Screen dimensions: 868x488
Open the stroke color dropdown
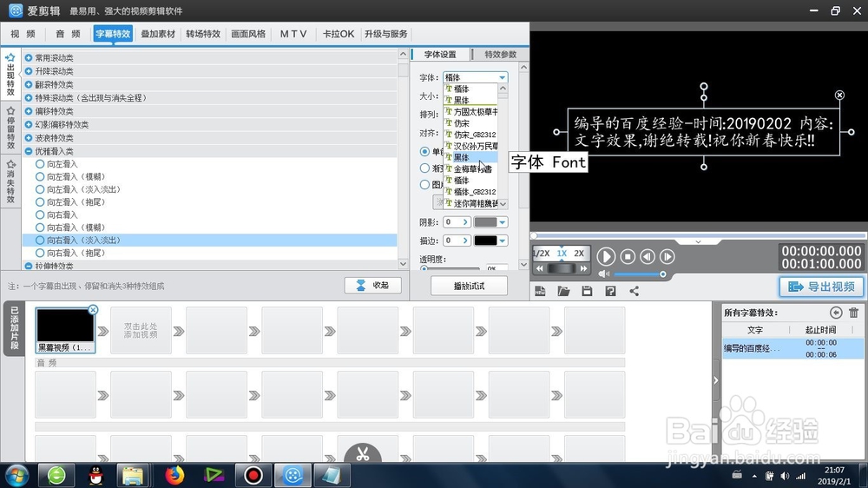tap(502, 241)
